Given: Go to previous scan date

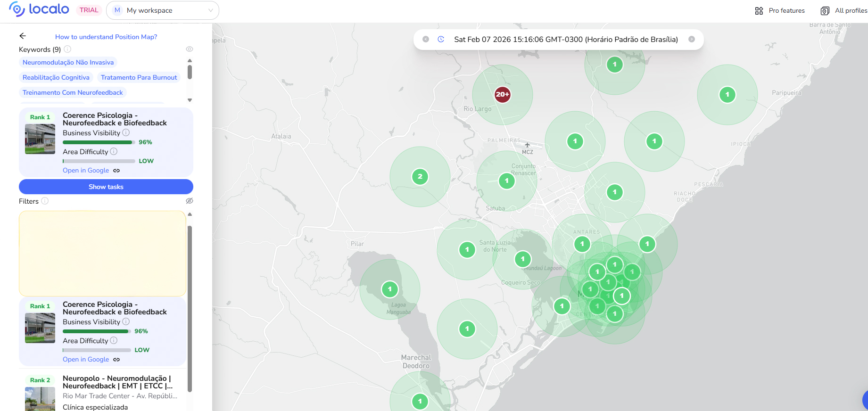Looking at the screenshot, I should coord(426,40).
